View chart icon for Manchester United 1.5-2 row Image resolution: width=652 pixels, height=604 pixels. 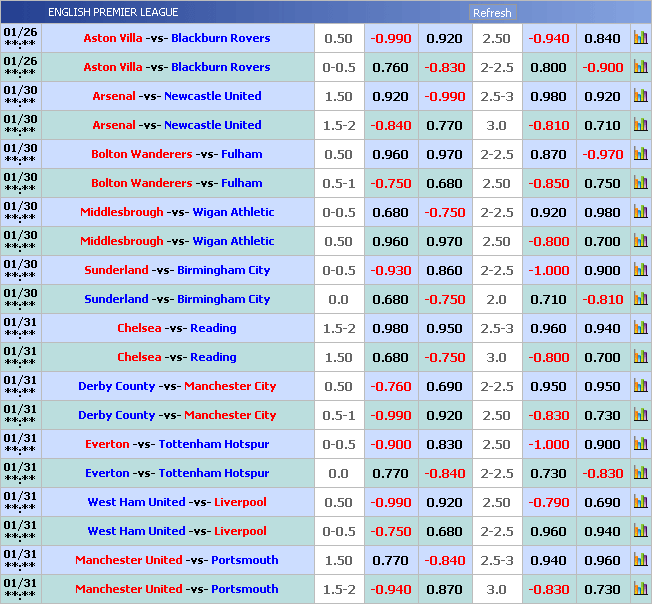[640, 589]
